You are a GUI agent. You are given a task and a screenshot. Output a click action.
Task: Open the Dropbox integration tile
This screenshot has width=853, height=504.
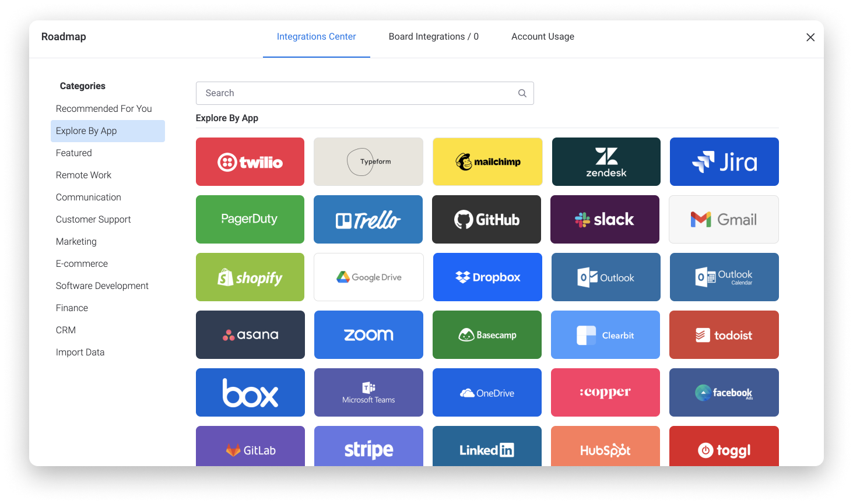coord(487,277)
